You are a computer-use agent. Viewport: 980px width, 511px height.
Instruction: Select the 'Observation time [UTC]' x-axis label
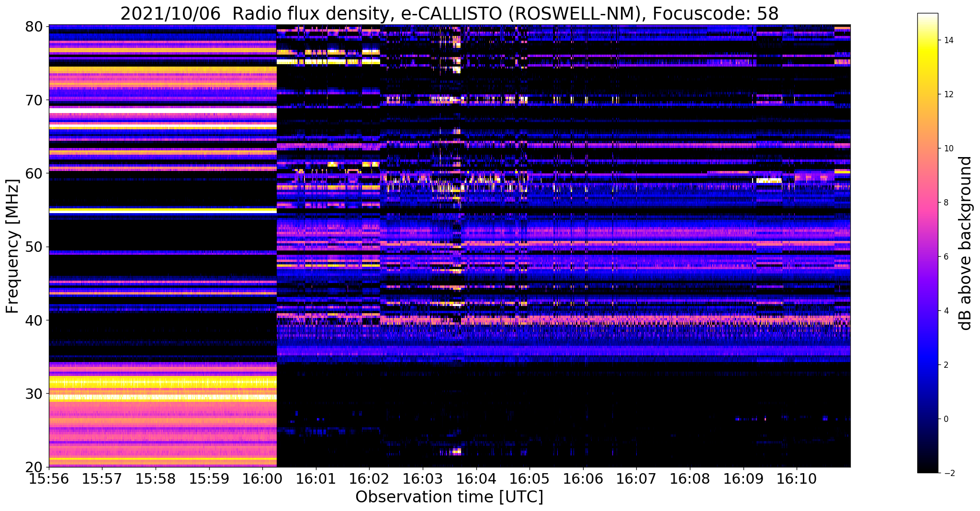point(449,497)
